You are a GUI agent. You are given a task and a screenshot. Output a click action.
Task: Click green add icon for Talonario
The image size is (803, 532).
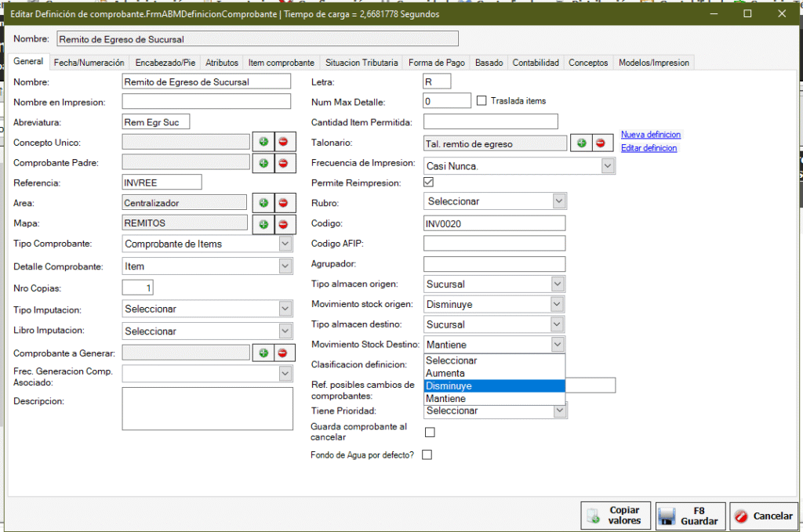pos(581,143)
